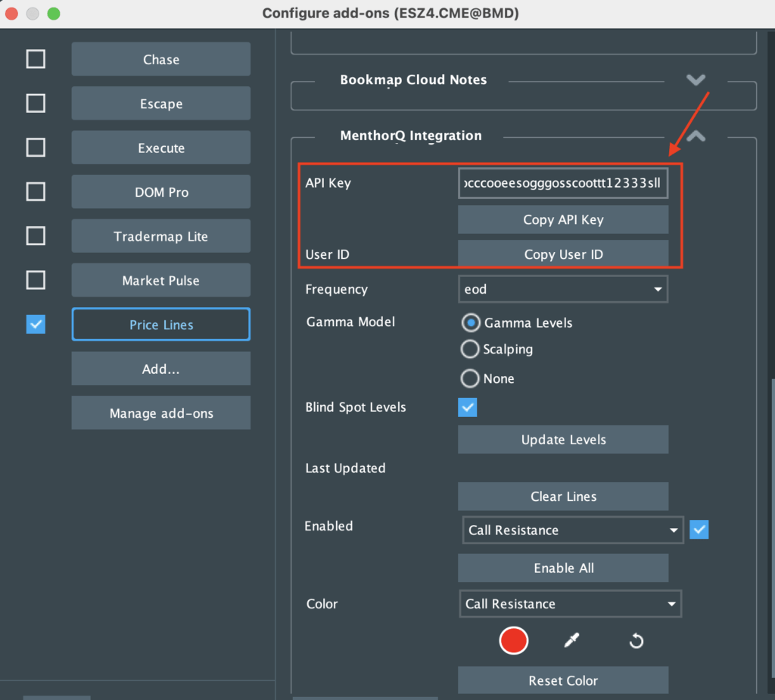Click the red color swatch circle

point(513,640)
